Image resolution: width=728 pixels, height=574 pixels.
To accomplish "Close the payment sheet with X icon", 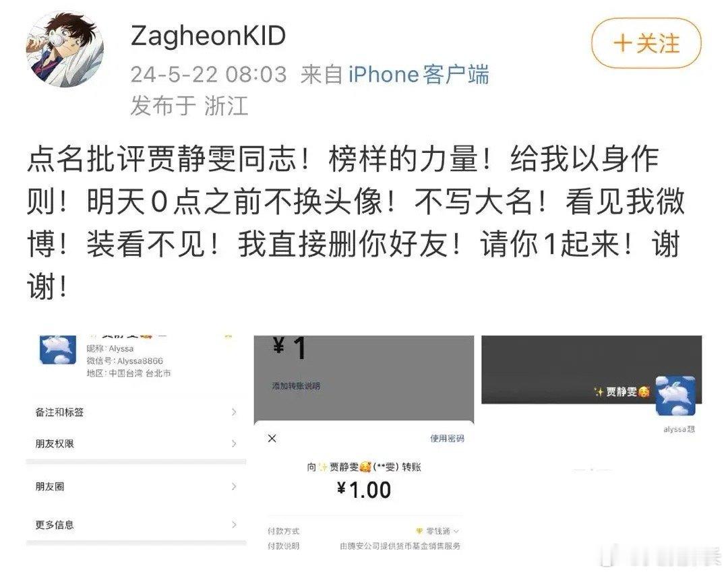I will coord(272,438).
